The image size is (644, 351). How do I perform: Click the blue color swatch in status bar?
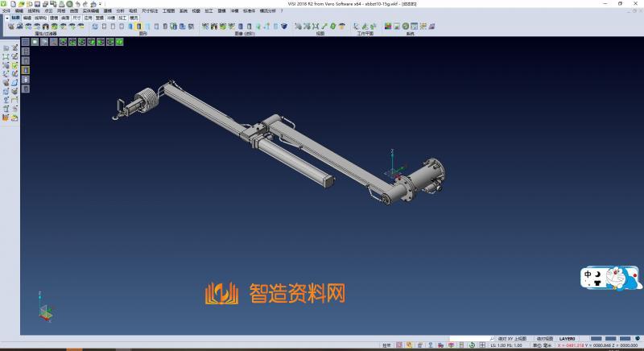[597, 339]
